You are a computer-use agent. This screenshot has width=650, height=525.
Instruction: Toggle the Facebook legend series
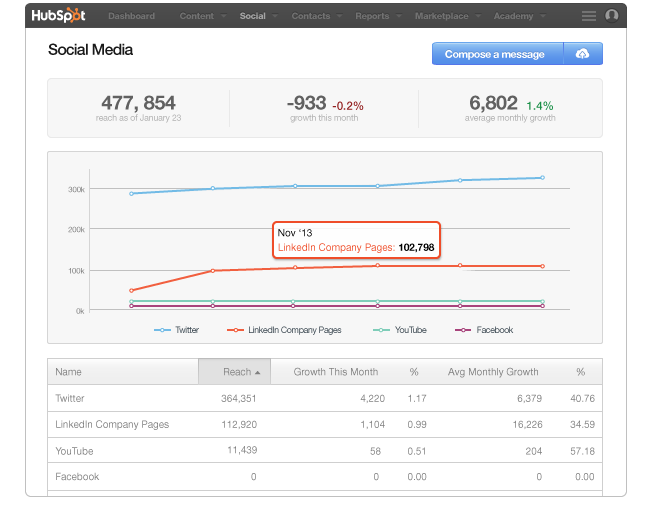coord(484,330)
